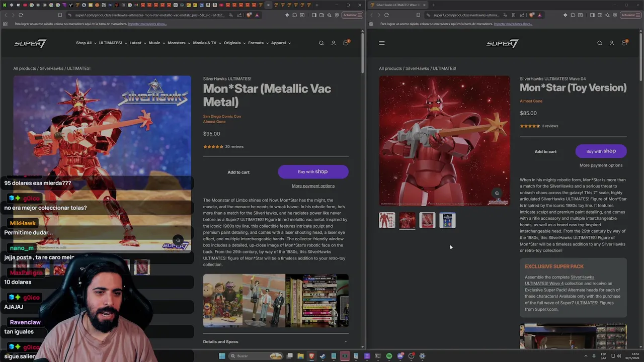
Task: Click More payment options on right page
Action: pos(601,165)
